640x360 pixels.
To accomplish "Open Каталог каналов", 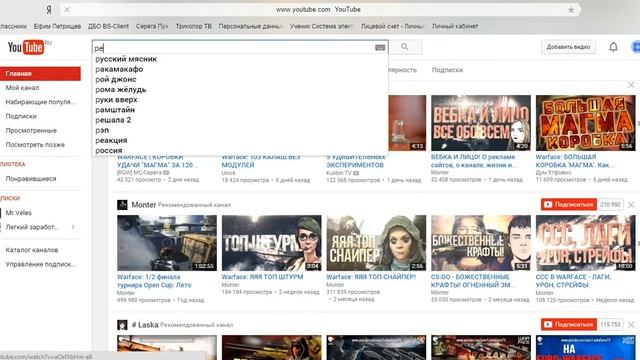I will point(32,250).
